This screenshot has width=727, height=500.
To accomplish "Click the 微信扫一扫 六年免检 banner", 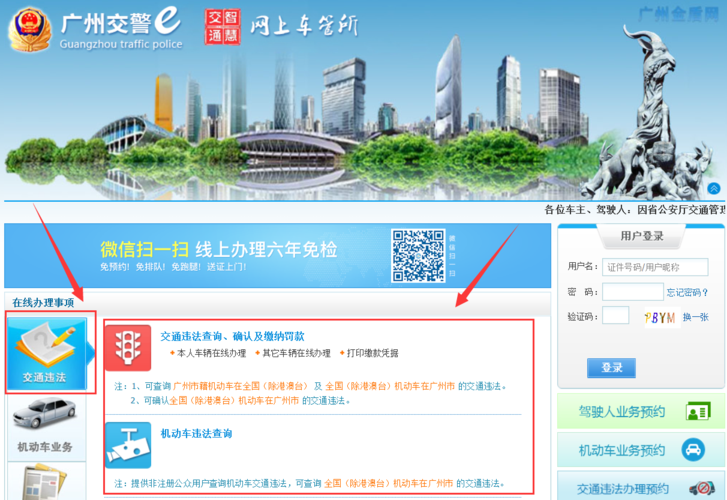I will click(277, 256).
